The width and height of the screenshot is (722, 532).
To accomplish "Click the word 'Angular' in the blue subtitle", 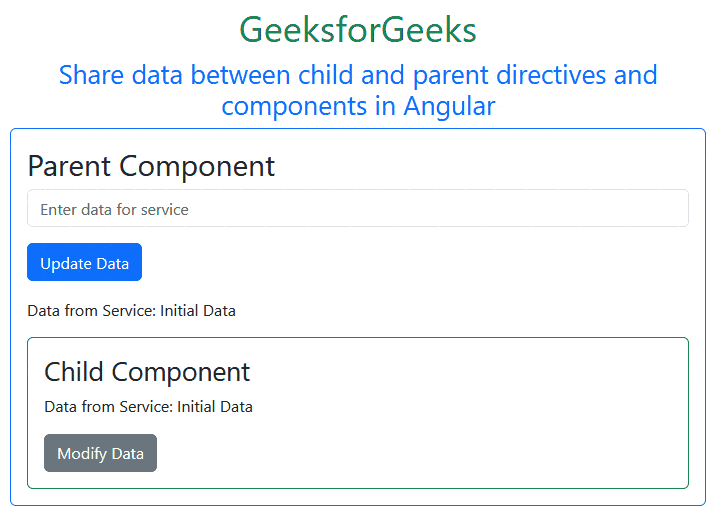I will click(x=449, y=106).
